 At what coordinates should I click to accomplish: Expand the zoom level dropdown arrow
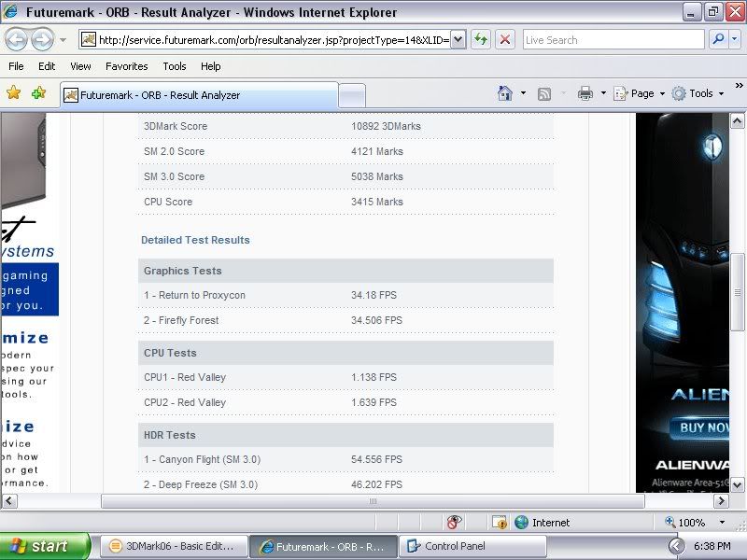tap(722, 523)
